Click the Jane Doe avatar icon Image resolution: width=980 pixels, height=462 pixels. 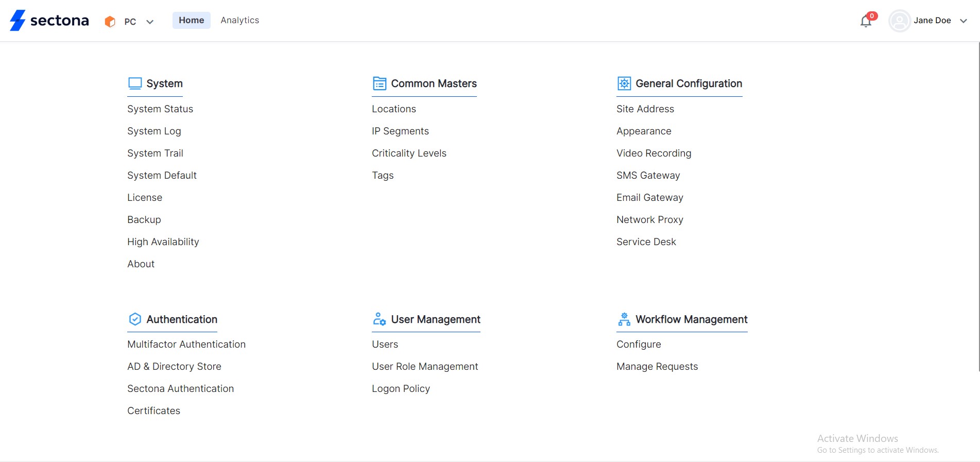tap(899, 21)
